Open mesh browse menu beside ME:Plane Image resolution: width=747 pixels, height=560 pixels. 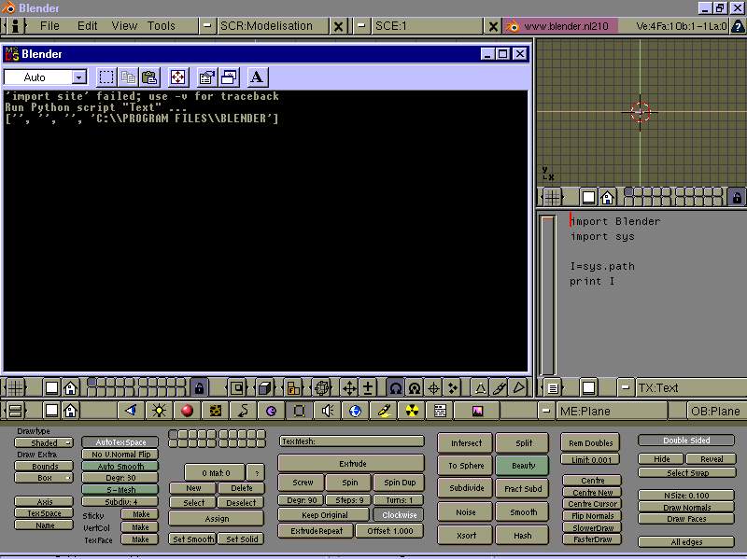[546, 411]
